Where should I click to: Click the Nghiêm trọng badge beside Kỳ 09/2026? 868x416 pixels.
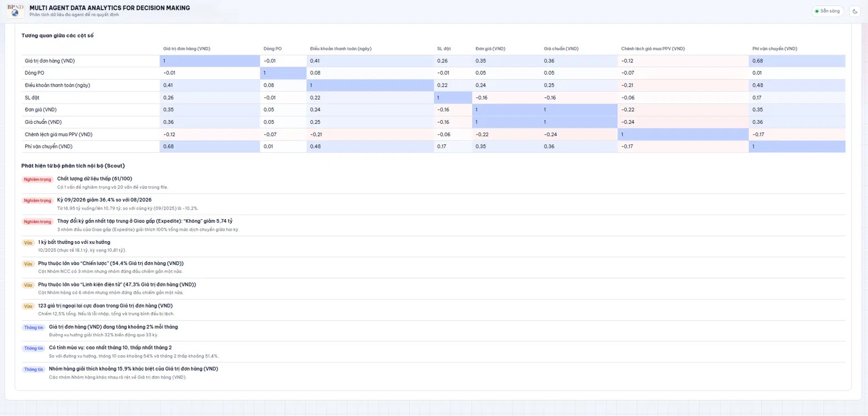click(x=38, y=200)
